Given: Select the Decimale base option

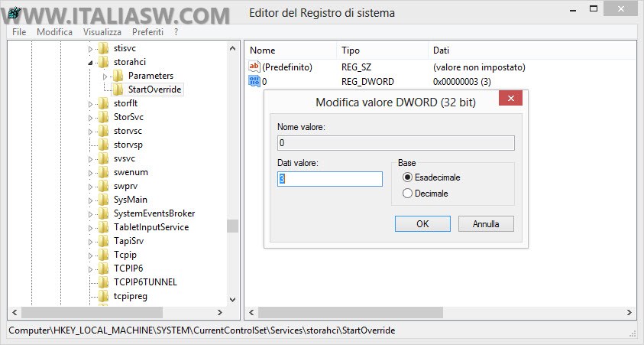Looking at the screenshot, I should pyautogui.click(x=407, y=194).
